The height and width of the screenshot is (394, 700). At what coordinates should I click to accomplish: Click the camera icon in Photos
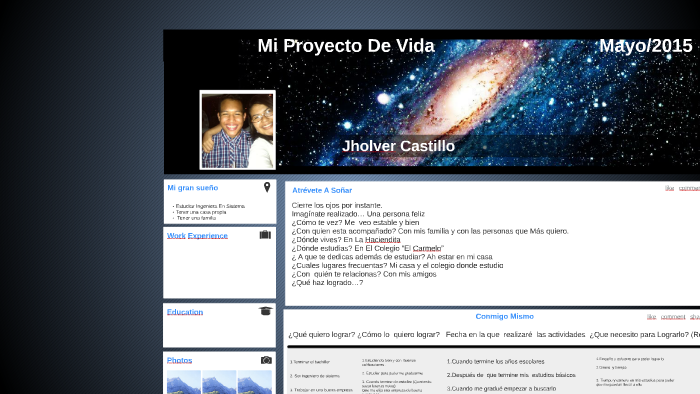[266, 360]
